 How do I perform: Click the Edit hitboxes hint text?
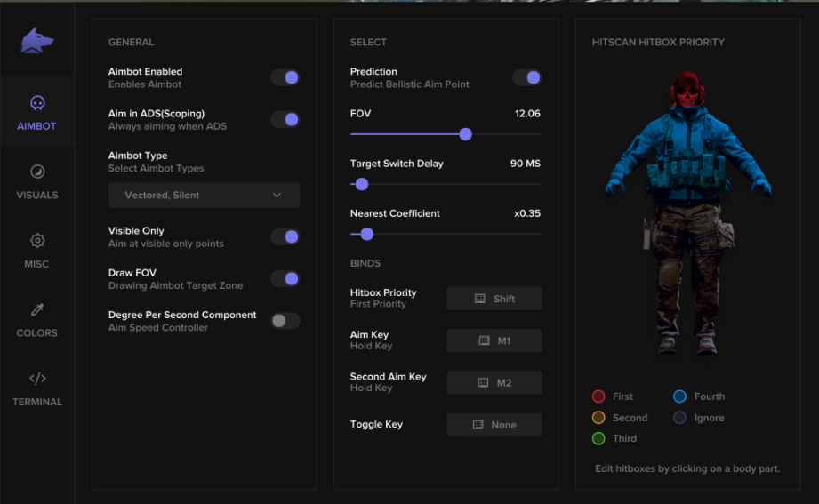687,469
